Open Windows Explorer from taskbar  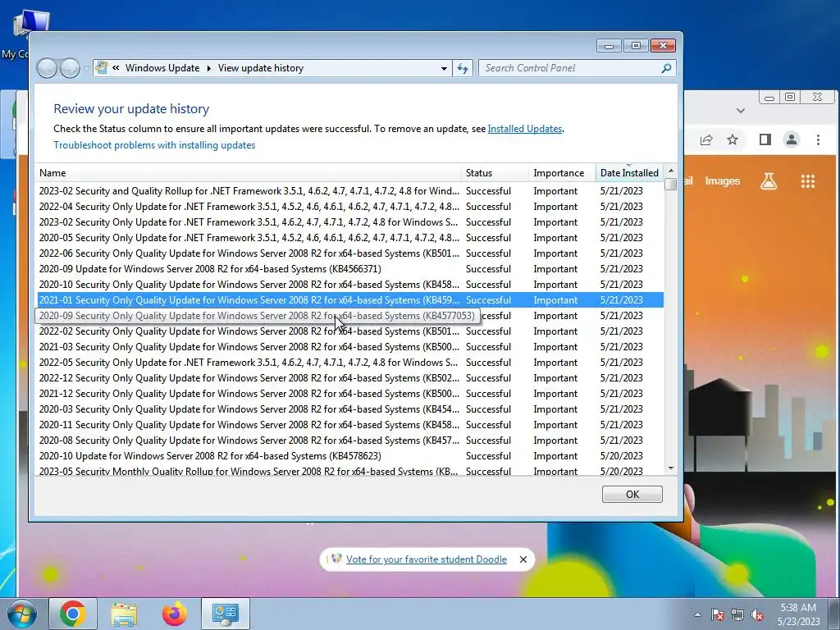[x=124, y=614]
